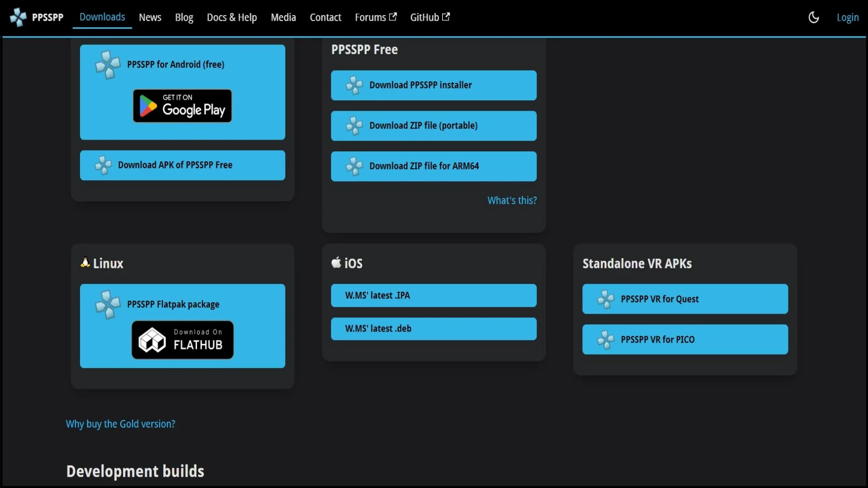The height and width of the screenshot is (488, 868).
Task: Open Why buy the Gold version? link
Action: coord(121,424)
